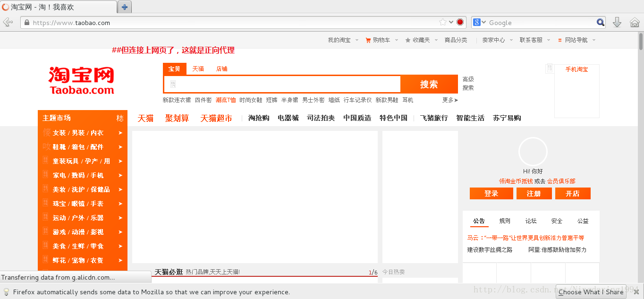
Task: Click the vertical page scrollbar thumb
Action: pos(641,42)
